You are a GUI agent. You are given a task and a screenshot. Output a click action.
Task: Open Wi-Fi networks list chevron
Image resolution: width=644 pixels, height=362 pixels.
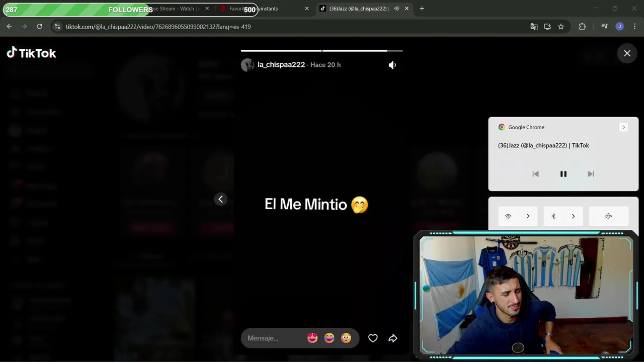pos(528,216)
